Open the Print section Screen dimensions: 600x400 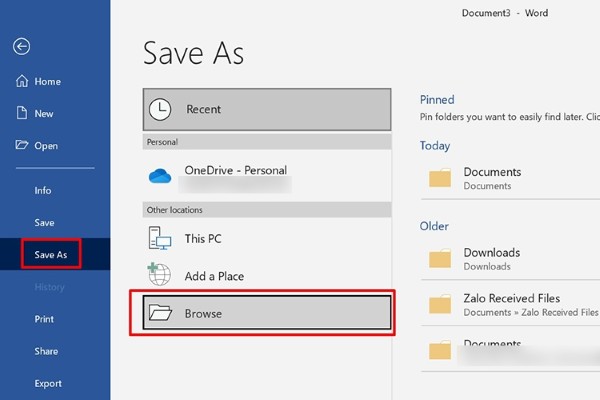44,319
